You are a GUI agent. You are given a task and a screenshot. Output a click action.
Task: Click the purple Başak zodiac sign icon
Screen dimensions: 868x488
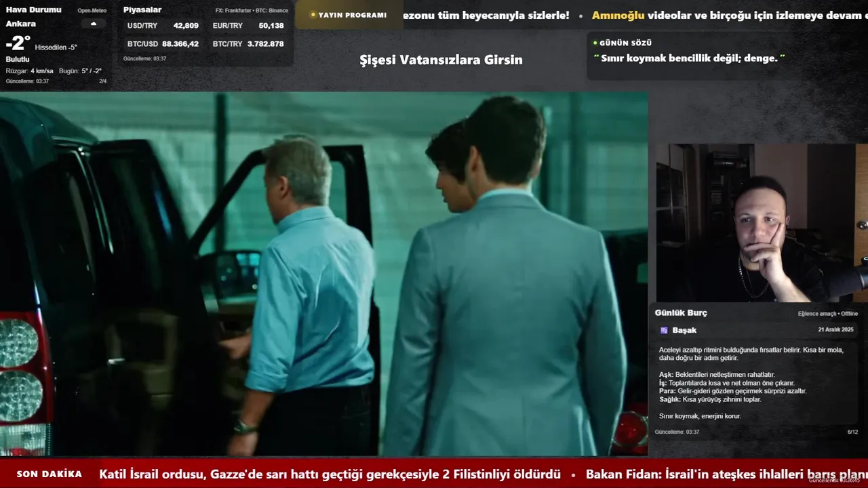(x=664, y=330)
